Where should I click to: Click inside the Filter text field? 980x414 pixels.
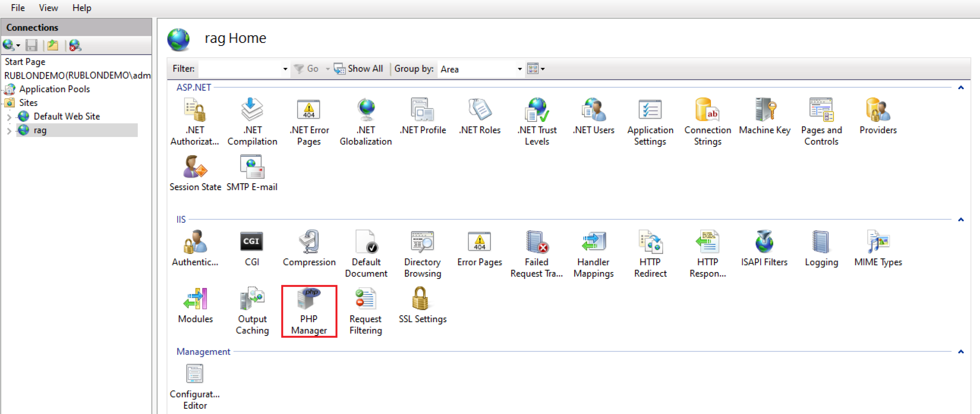coord(240,69)
